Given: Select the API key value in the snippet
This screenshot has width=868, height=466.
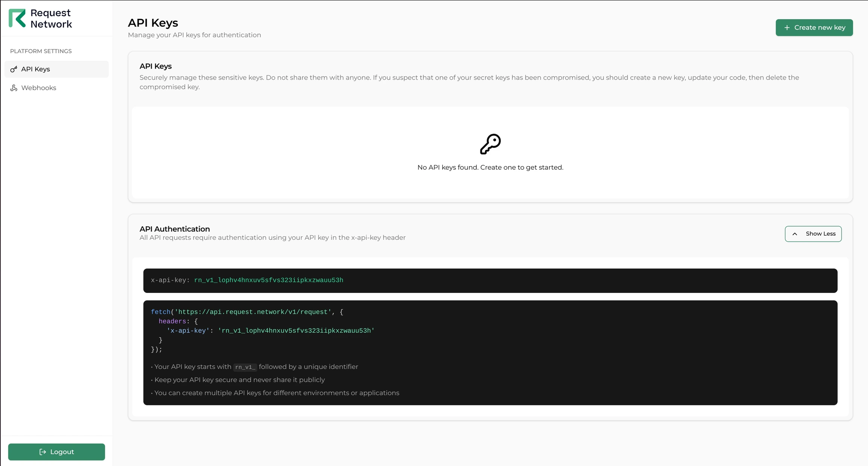Looking at the screenshot, I should (268, 280).
